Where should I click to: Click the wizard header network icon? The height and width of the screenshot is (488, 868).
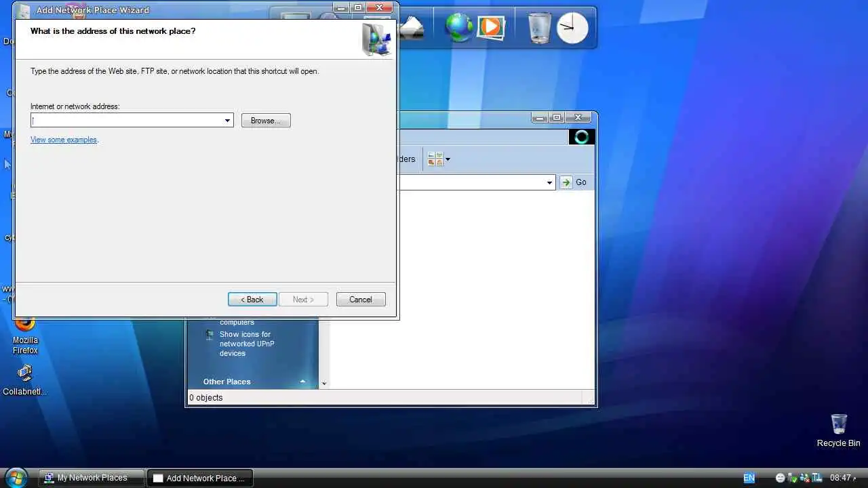376,39
